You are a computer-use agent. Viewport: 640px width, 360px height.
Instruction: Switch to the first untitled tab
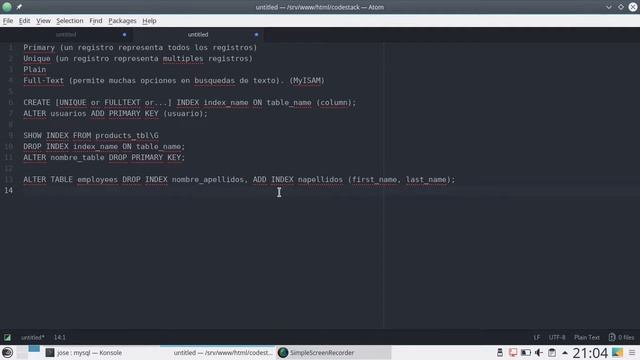66,35
